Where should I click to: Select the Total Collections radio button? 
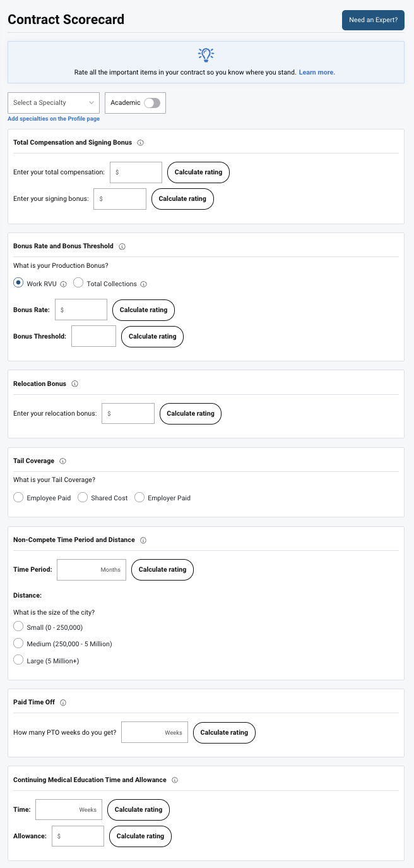pyautogui.click(x=78, y=284)
